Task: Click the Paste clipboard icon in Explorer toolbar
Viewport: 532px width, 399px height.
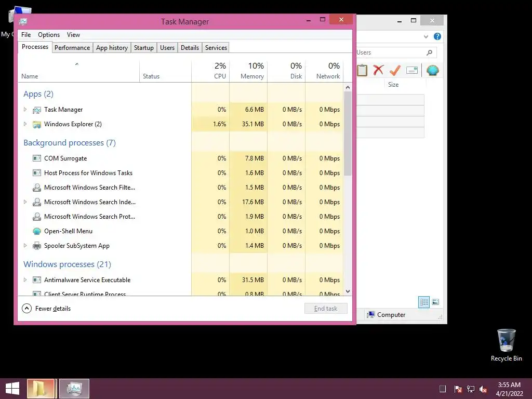Action: (362, 70)
